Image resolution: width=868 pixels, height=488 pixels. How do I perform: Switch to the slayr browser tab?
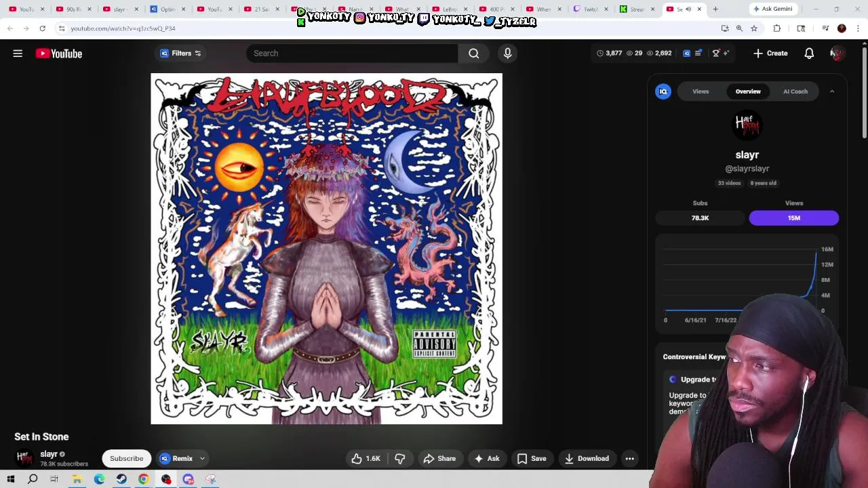click(x=120, y=9)
